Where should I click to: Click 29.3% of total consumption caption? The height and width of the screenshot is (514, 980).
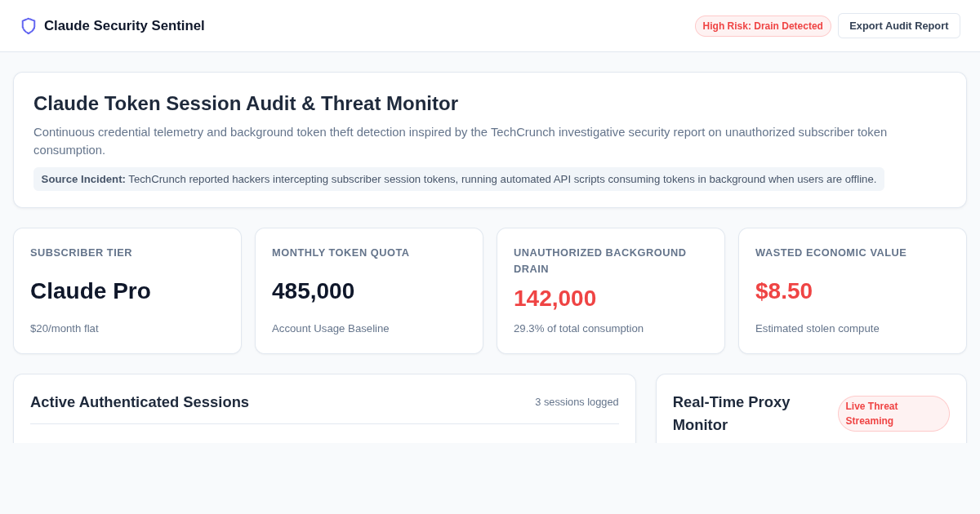pyautogui.click(x=578, y=329)
